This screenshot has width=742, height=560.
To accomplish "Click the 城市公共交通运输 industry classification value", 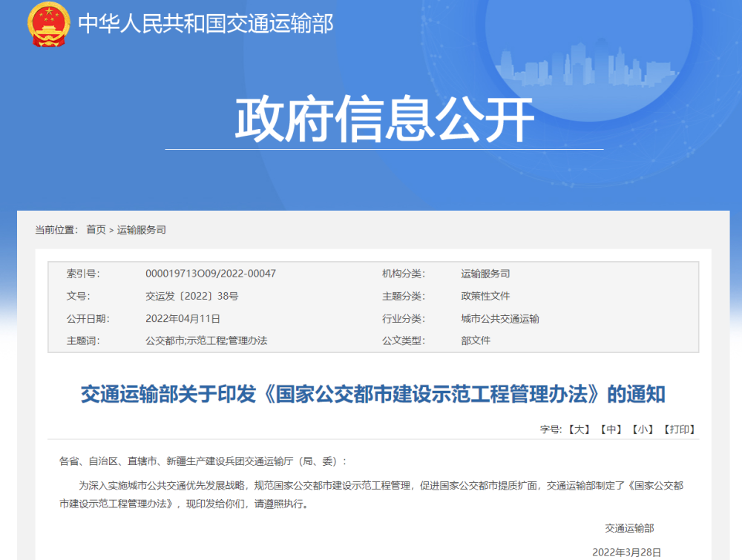I will [500, 318].
